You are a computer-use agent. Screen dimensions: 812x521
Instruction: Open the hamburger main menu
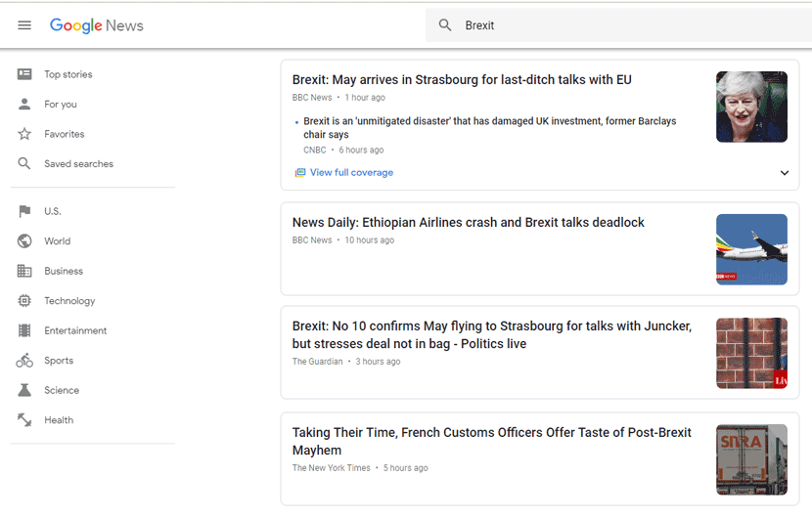(x=24, y=25)
